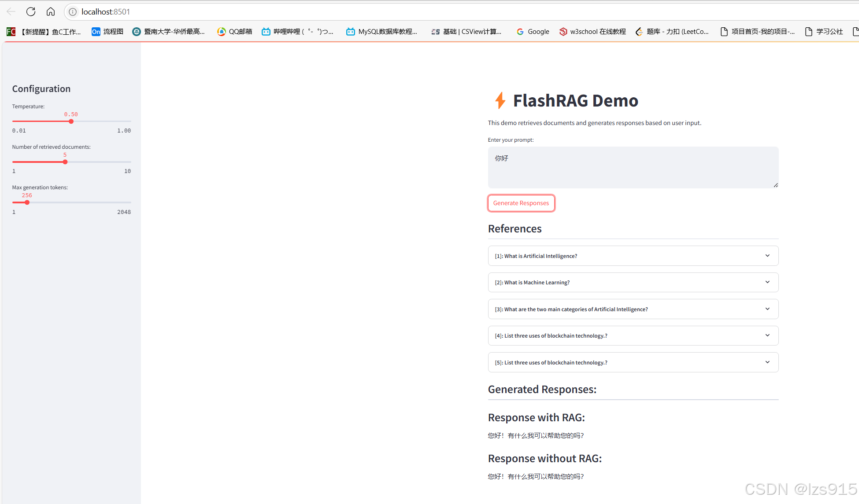Screen dimensions: 859x504
Task: Open the 题库 - 力扣 LeetCode bookmark
Action: point(672,32)
